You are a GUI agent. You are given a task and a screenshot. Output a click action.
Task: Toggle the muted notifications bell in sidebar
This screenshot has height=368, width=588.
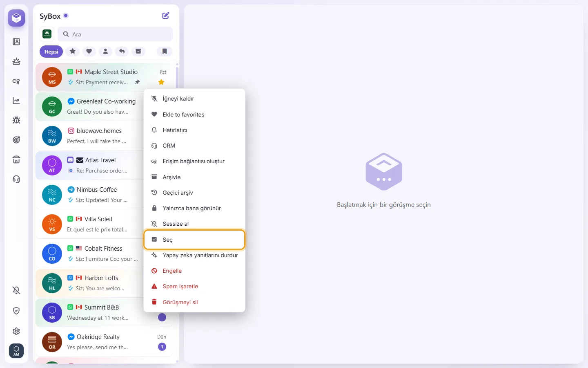16,290
